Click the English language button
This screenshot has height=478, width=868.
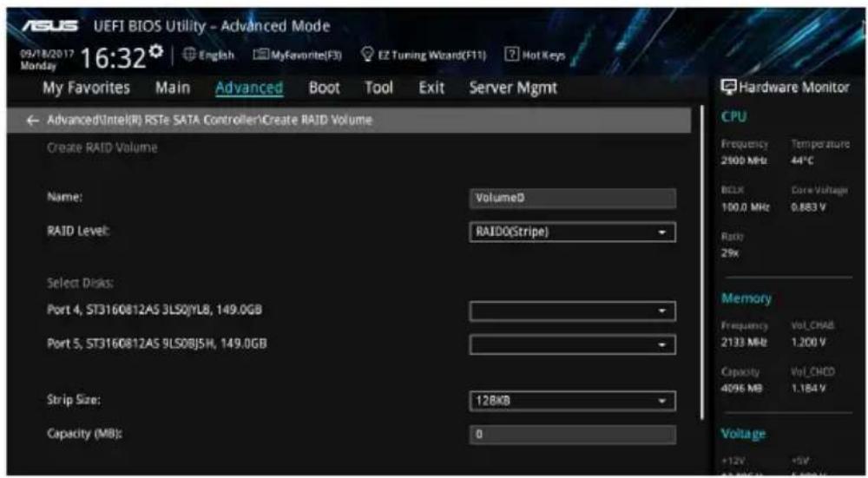(x=208, y=56)
